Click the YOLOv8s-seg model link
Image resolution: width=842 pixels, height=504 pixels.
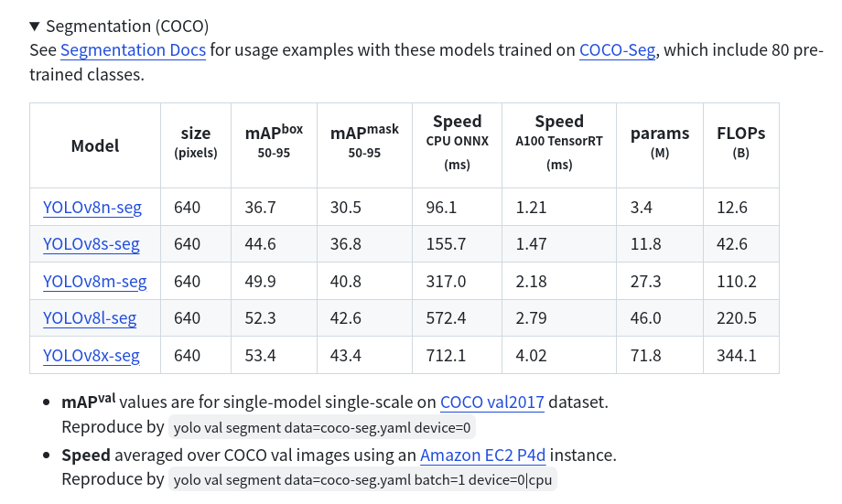92,244
